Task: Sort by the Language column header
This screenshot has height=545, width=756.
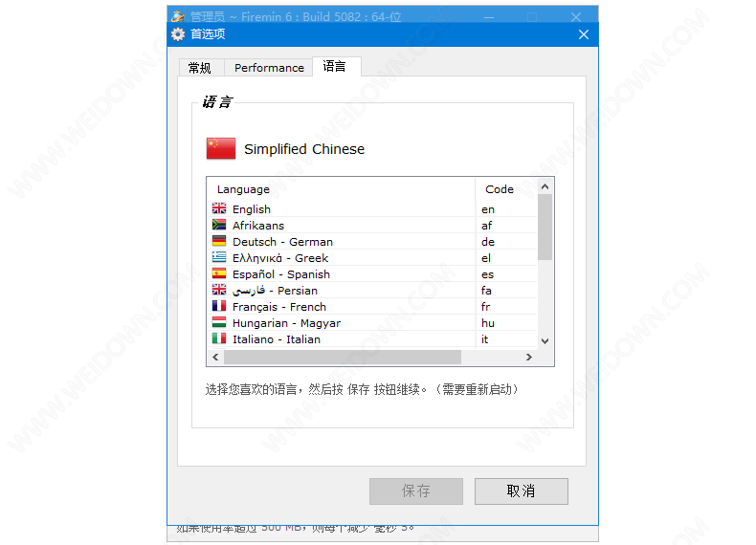Action: tap(342, 189)
